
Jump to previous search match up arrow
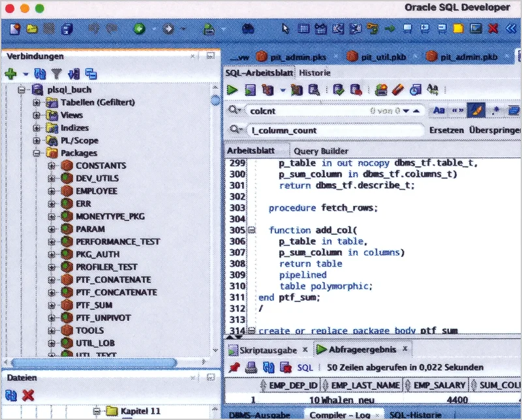point(416,111)
